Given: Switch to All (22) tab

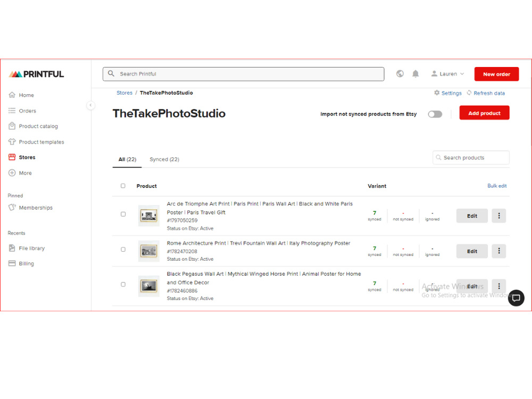Looking at the screenshot, I should coord(127,160).
